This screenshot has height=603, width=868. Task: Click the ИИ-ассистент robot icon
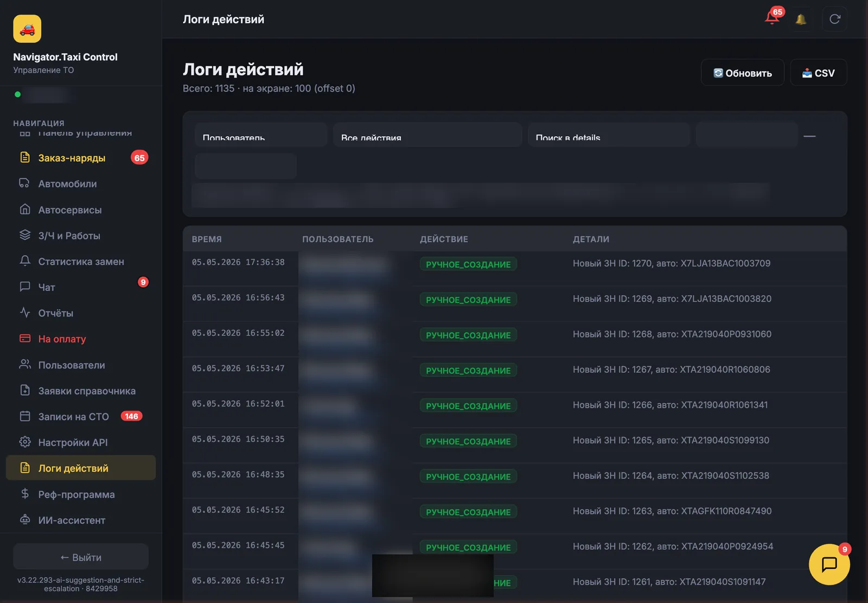[x=25, y=520]
